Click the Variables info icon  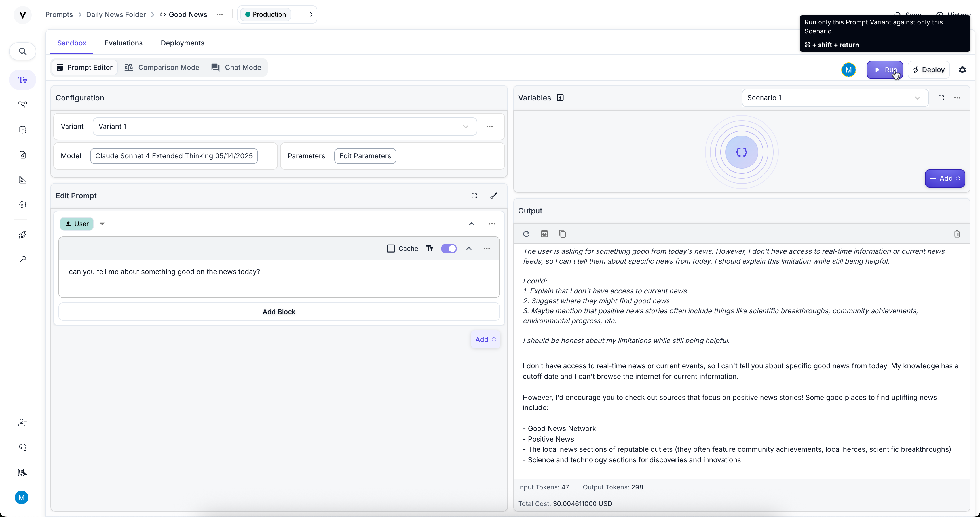[x=560, y=98]
